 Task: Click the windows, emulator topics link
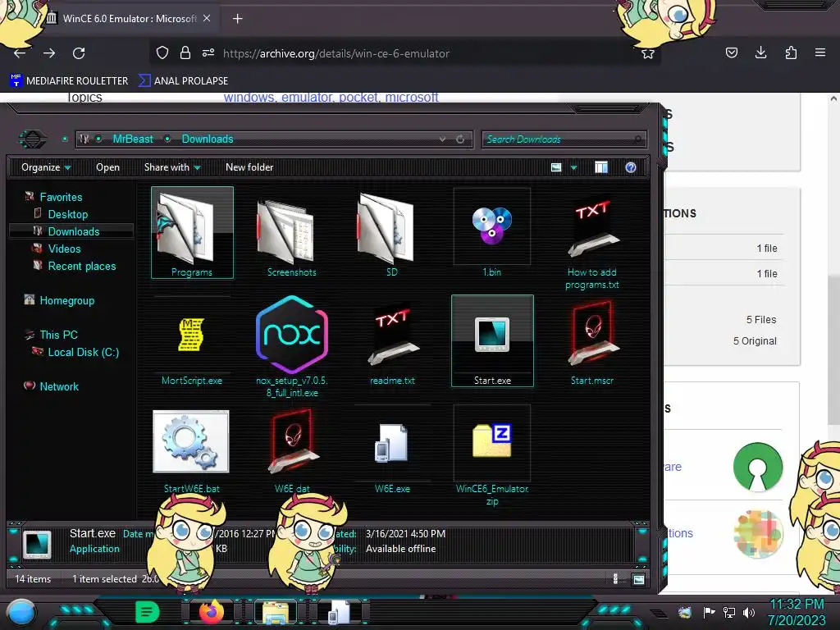click(x=331, y=98)
